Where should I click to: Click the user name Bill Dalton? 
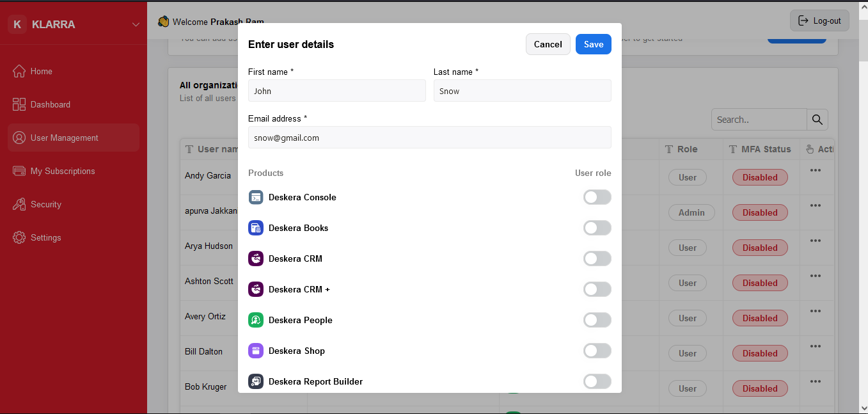[204, 351]
